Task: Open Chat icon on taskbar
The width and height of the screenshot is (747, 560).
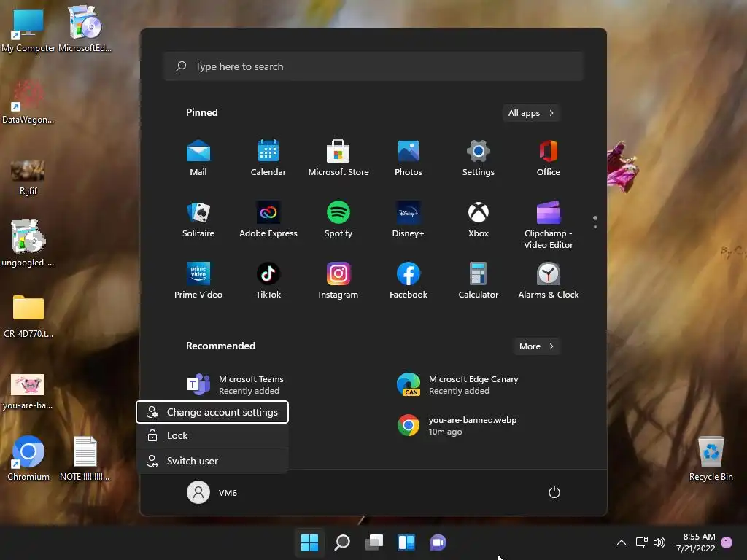Action: pos(438,542)
